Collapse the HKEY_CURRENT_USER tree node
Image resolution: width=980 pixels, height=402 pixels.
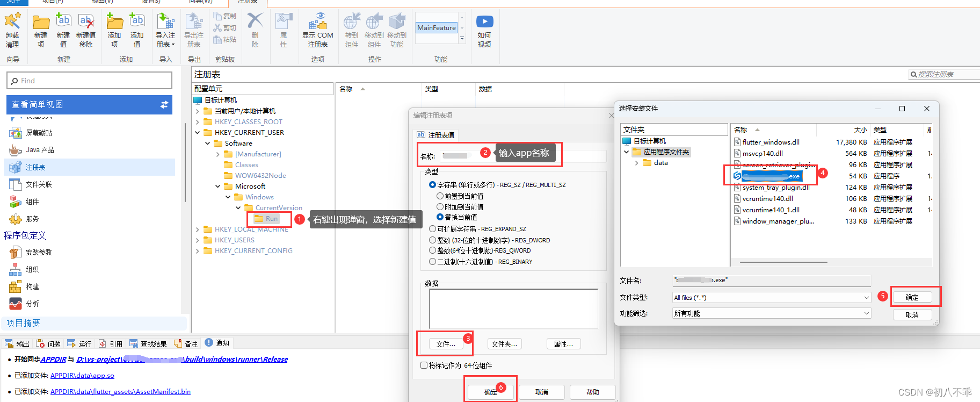197,133
